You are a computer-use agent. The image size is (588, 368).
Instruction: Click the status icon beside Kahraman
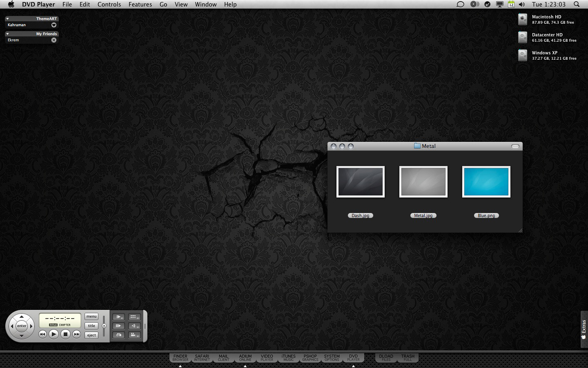pos(53,25)
